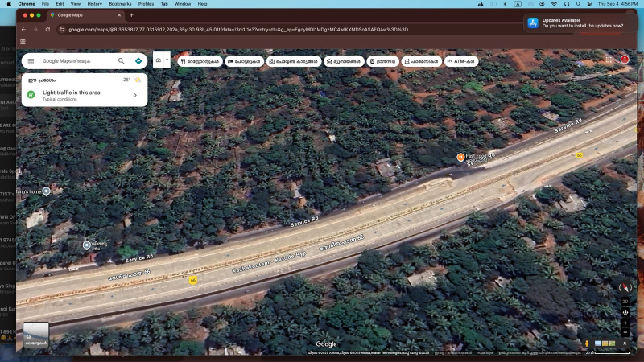
Task: Zoom out with the minus button
Action: click(x=625, y=331)
